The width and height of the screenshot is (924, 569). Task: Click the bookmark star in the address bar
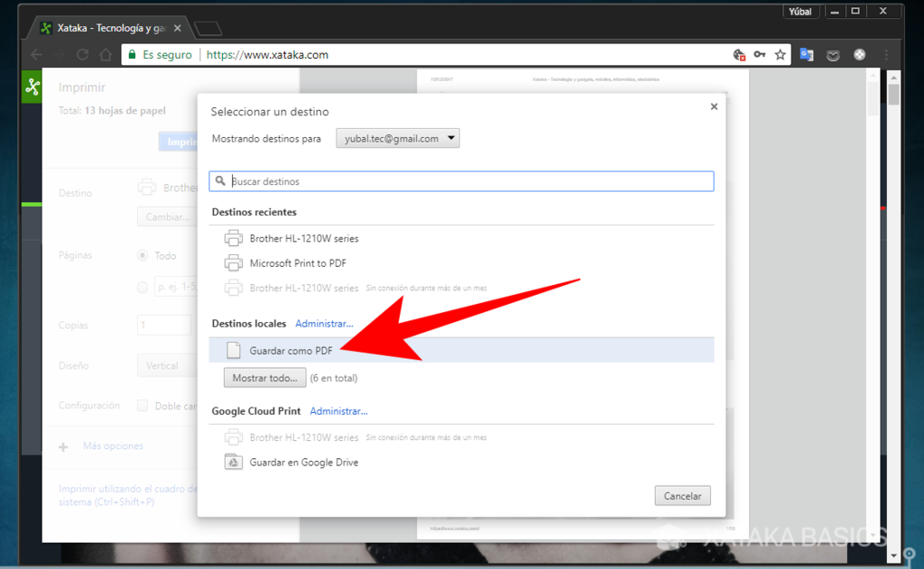780,54
